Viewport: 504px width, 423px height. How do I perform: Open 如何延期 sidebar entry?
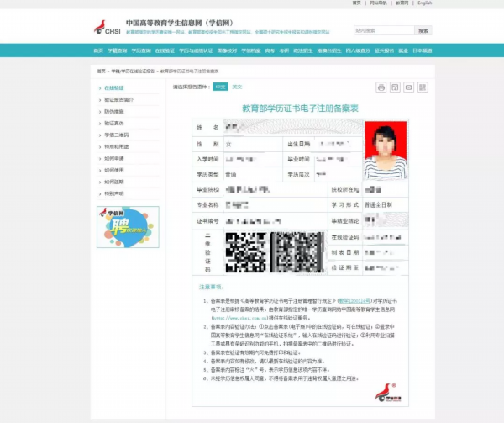point(114,182)
